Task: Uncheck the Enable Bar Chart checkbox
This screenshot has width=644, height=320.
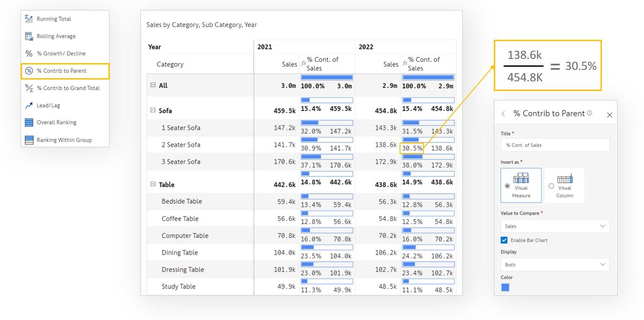Action: click(504, 240)
